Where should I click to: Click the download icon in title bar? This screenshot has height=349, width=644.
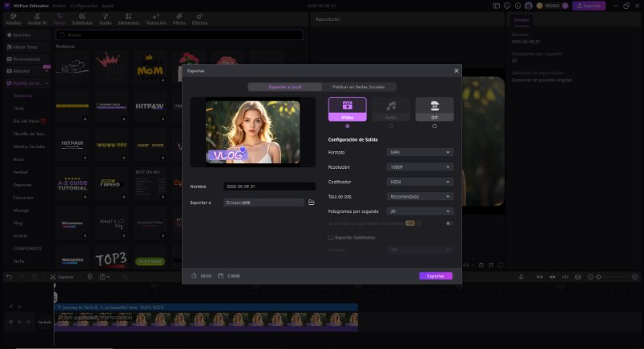tap(518, 6)
